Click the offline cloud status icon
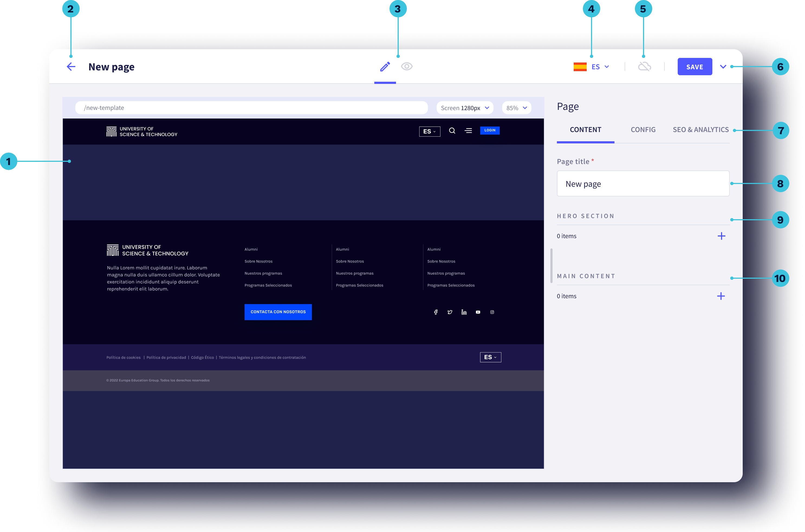Image resolution: width=805 pixels, height=532 pixels. 644,67
